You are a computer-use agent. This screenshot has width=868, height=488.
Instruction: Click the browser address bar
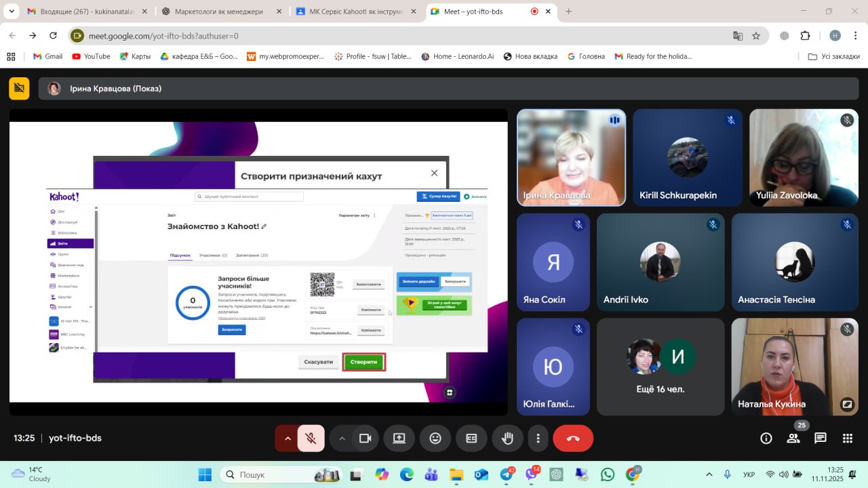pyautogui.click(x=407, y=36)
